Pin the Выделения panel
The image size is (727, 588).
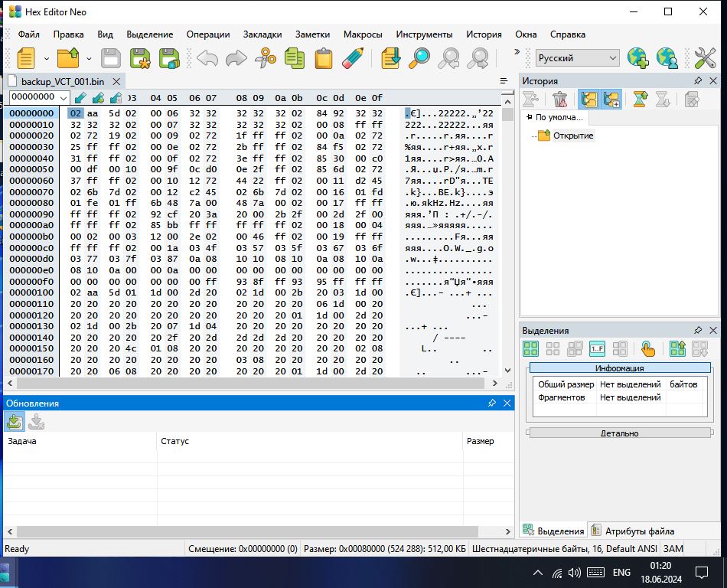(698, 330)
